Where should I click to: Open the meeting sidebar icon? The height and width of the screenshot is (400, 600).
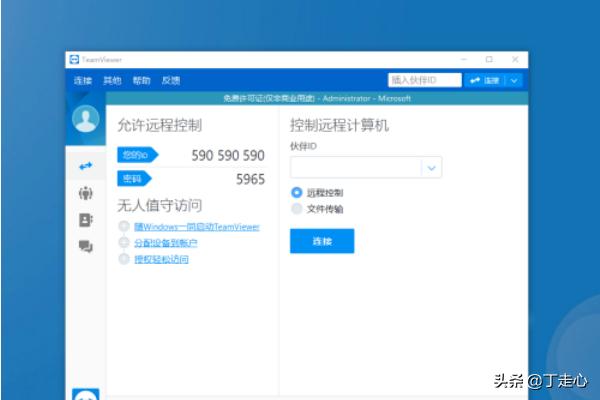tap(86, 193)
